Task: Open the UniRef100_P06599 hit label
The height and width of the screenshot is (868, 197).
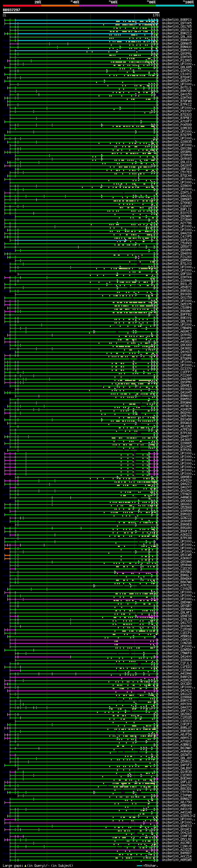Action: pyautogui.click(x=176, y=125)
